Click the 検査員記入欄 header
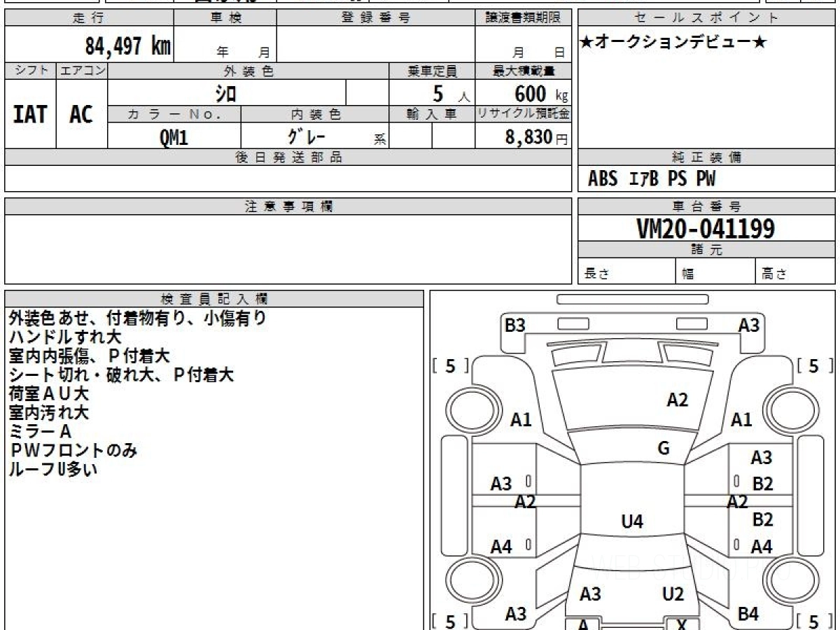 (x=214, y=299)
